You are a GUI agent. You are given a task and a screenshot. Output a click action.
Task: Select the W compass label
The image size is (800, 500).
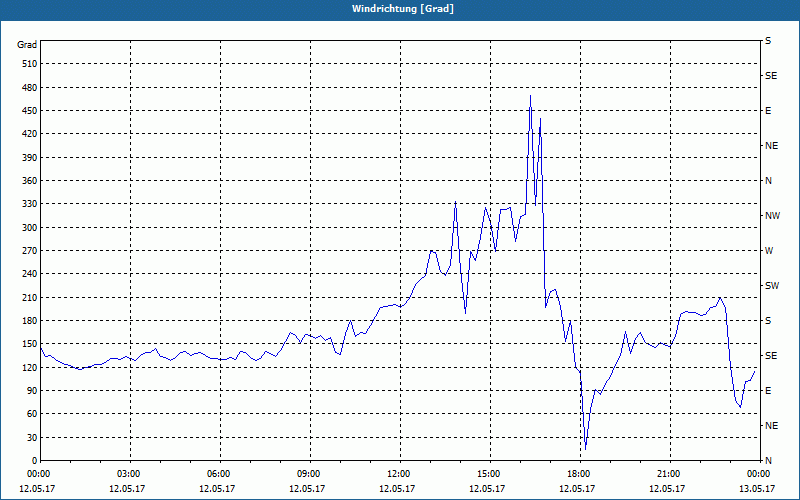click(769, 251)
